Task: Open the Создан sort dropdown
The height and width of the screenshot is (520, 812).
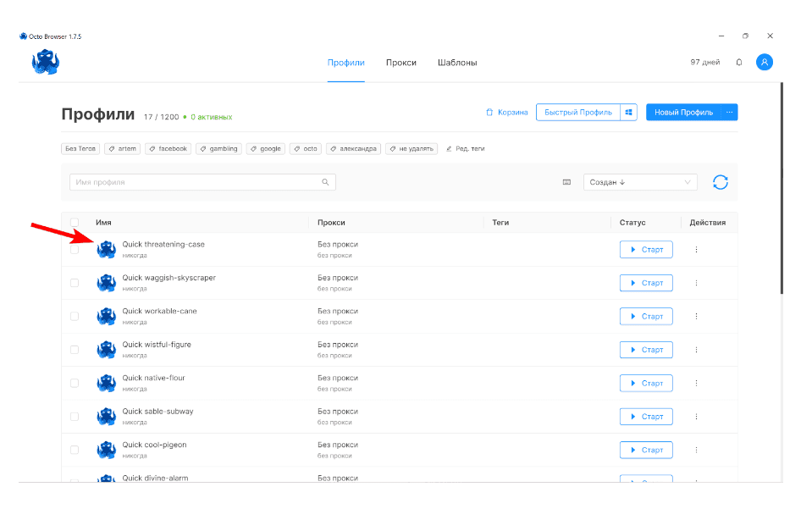Action: click(639, 181)
